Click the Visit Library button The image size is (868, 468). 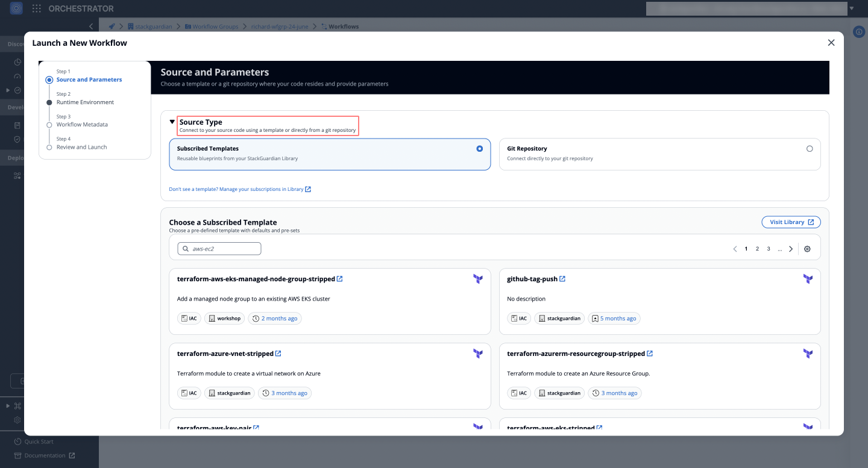791,222
